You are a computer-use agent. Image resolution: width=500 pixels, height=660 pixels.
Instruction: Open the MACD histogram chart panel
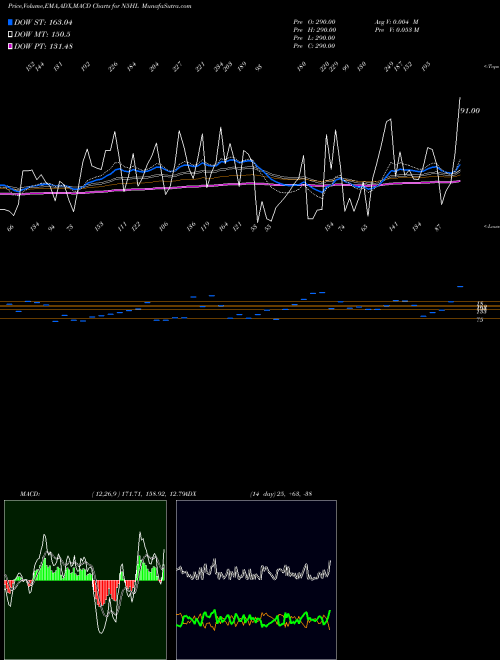pos(85,580)
